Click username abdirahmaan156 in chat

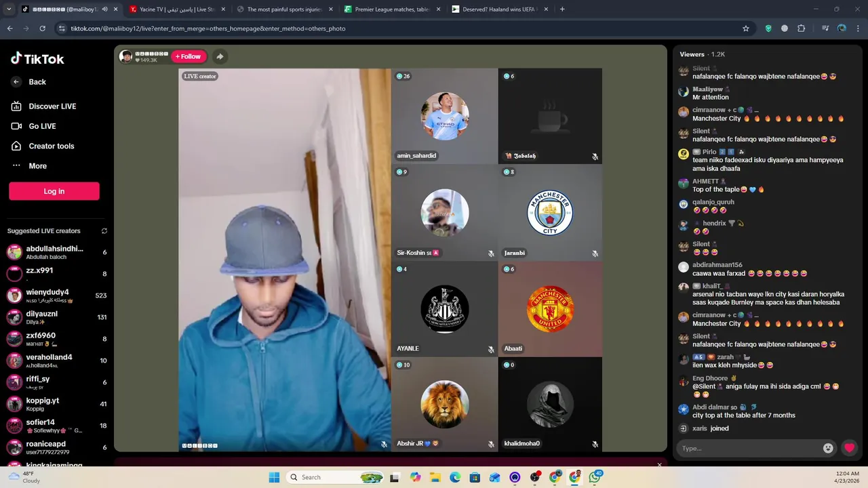pyautogui.click(x=717, y=265)
